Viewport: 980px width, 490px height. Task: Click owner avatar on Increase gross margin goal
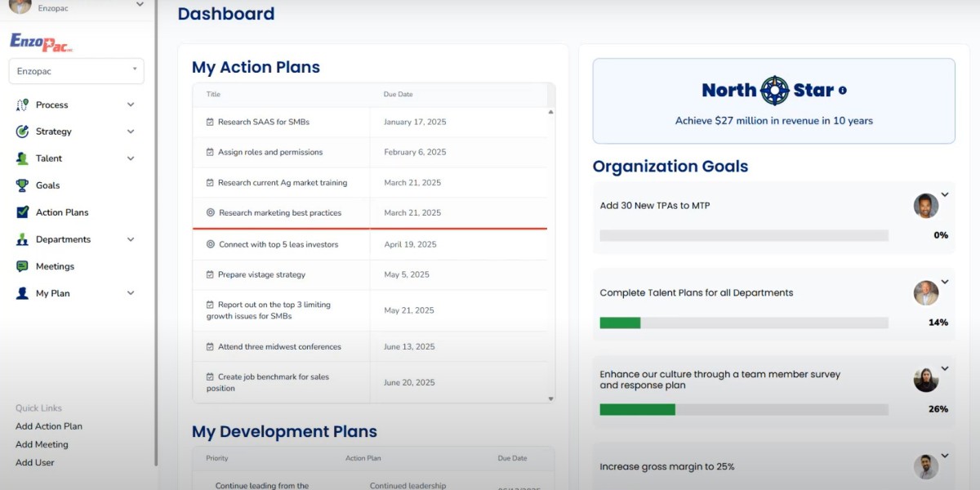926,467
